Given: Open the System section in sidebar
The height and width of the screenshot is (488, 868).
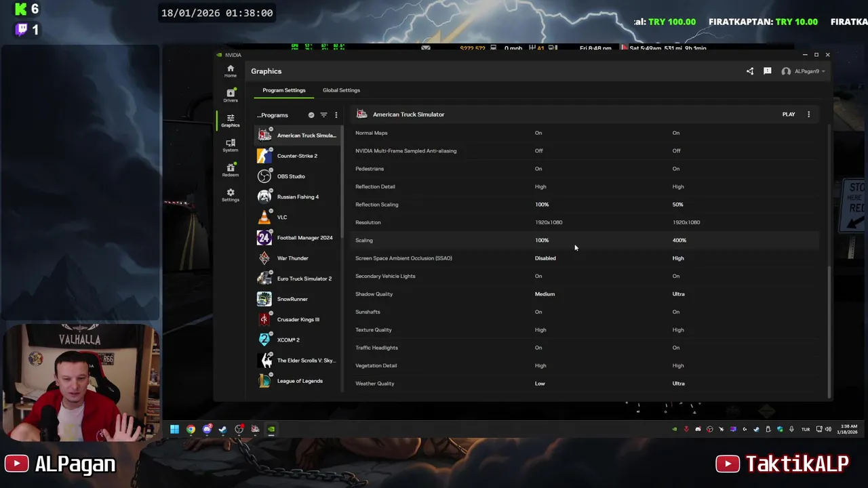Looking at the screenshot, I should (x=230, y=146).
